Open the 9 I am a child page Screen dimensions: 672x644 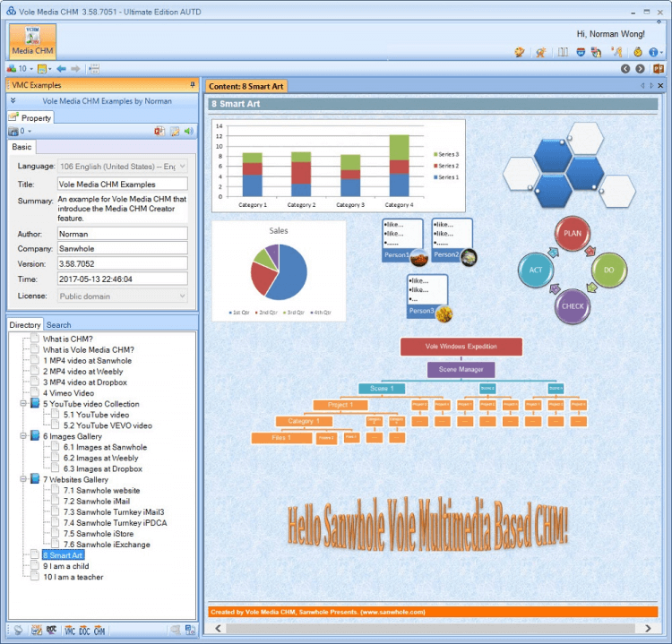coord(66,566)
